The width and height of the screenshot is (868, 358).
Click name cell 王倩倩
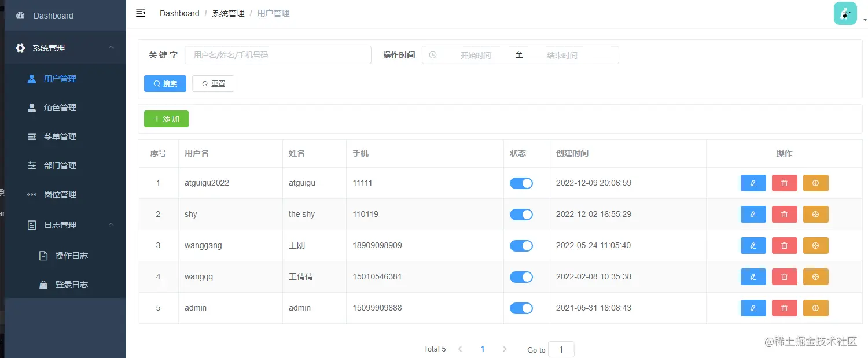click(x=301, y=276)
